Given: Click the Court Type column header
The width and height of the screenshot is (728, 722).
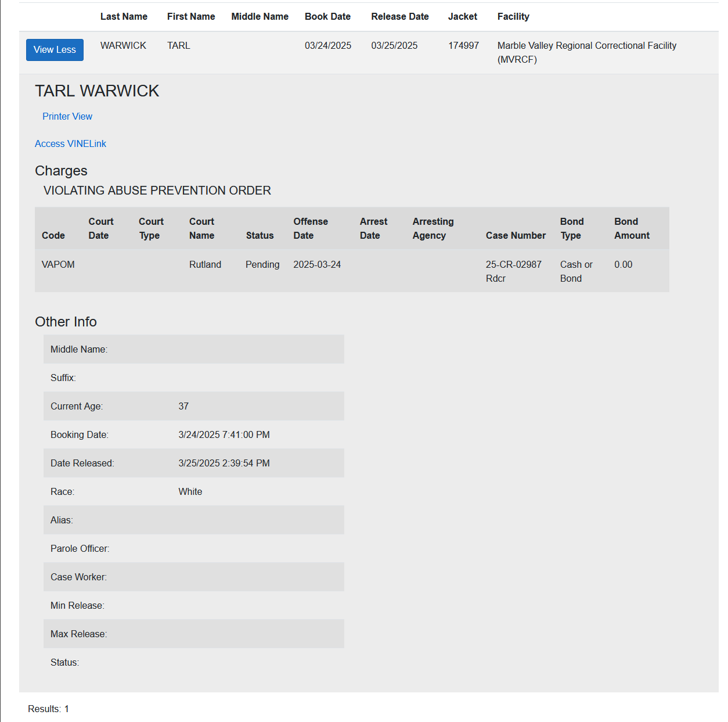Looking at the screenshot, I should pyautogui.click(x=151, y=228).
